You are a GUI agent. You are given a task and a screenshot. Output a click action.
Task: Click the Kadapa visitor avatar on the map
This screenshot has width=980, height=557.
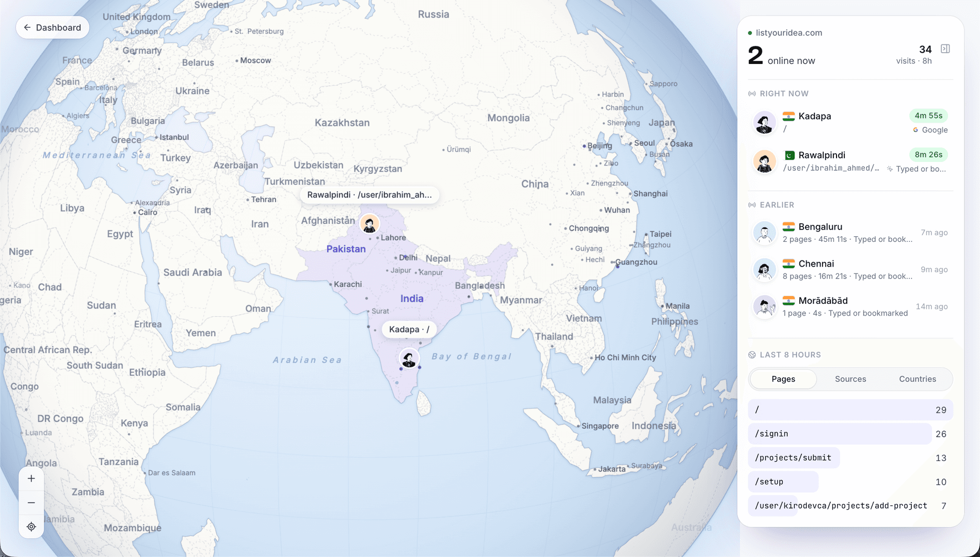click(x=409, y=358)
